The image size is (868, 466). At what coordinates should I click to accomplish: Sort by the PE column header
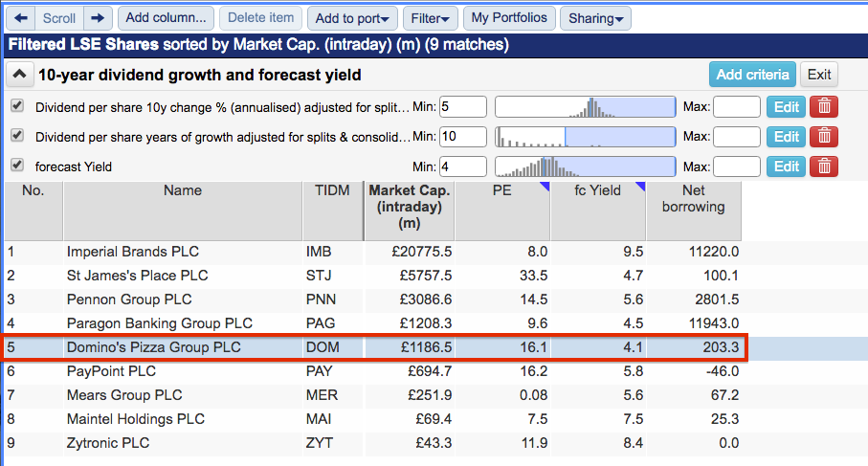click(502, 211)
